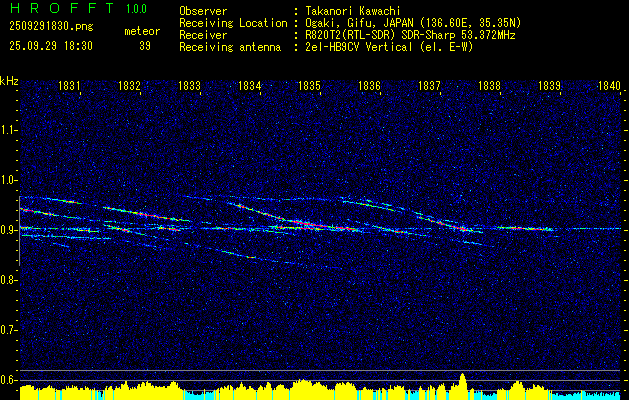Viewport: 629px width, 400px height.
Task: Click the 1834 time axis label
Action: (x=249, y=86)
